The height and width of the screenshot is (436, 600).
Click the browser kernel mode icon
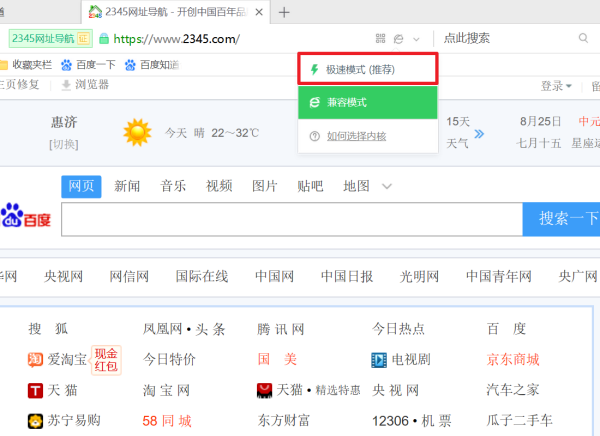[398, 39]
